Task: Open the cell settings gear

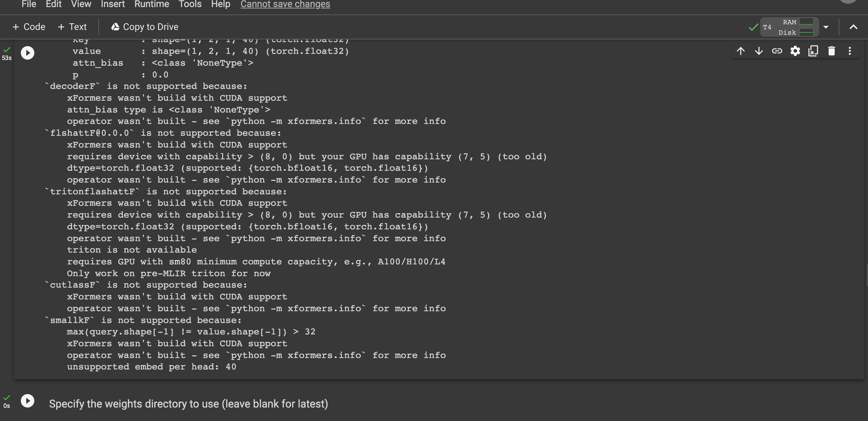Action: coord(795,51)
